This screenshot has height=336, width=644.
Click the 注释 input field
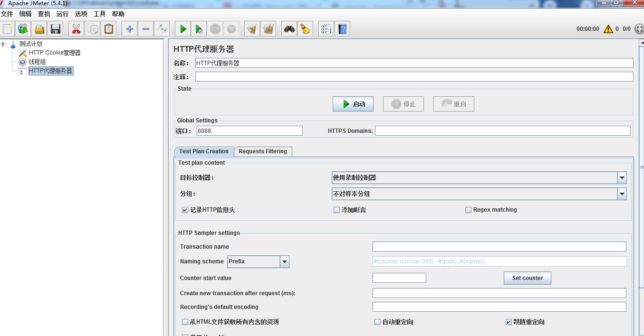click(x=414, y=76)
